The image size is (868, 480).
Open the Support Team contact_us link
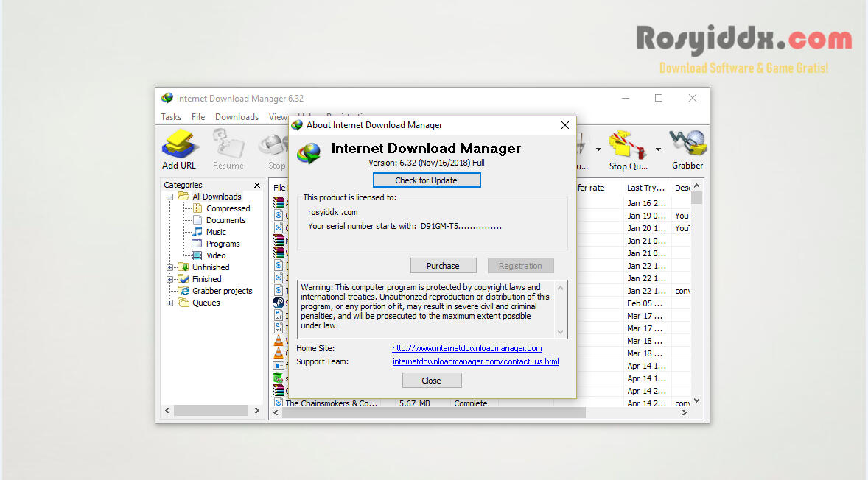click(x=475, y=361)
